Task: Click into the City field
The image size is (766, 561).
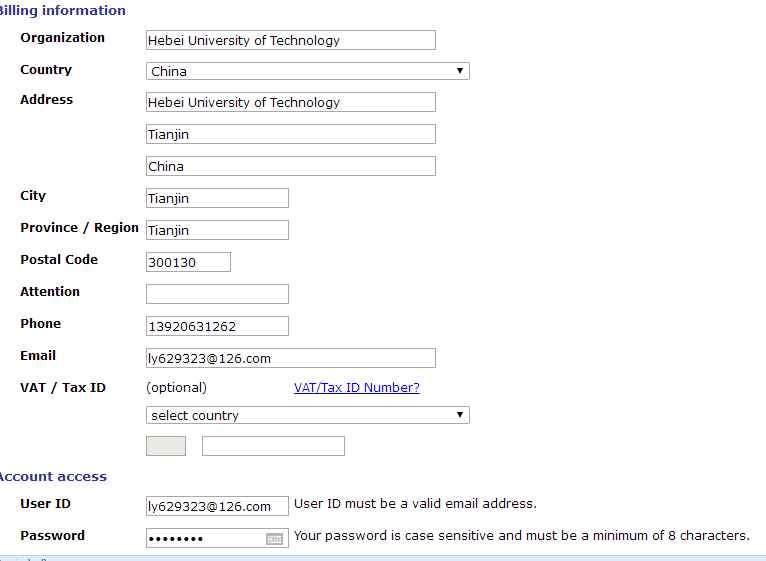Action: (x=217, y=198)
